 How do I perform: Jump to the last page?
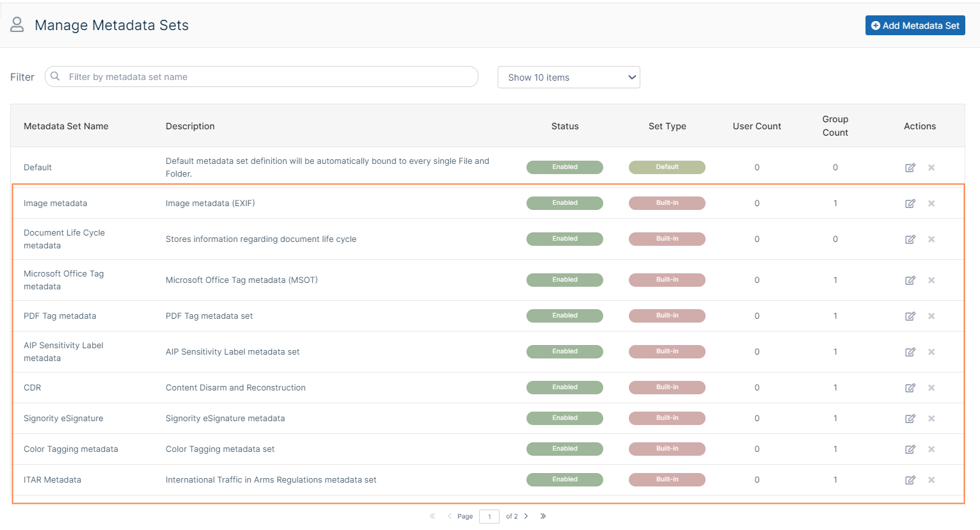pos(542,516)
